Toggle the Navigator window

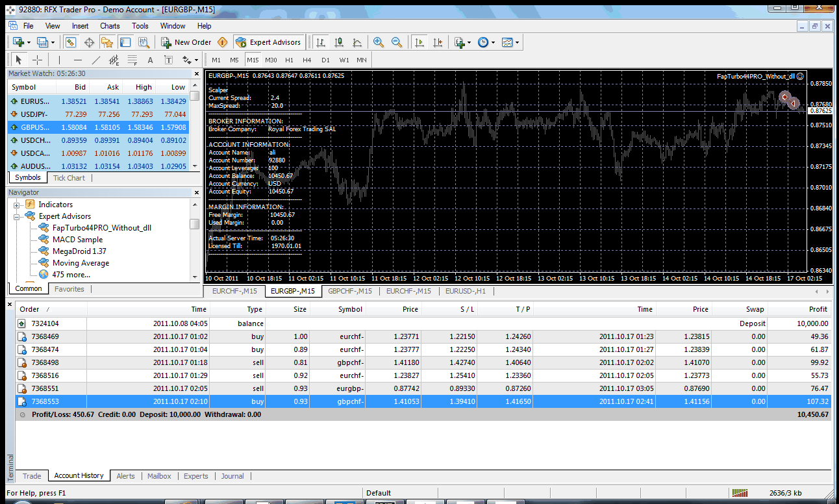coord(107,42)
